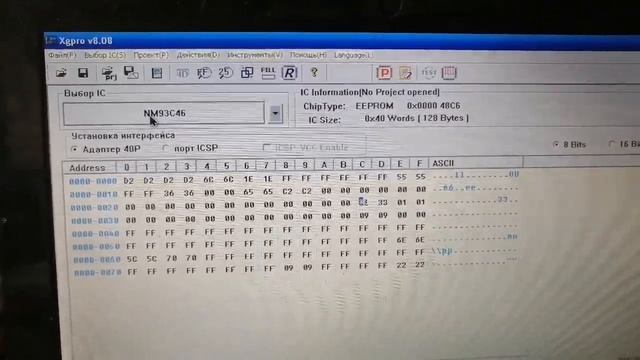
Task: Open the Файл(F) menu
Action: coord(62,55)
